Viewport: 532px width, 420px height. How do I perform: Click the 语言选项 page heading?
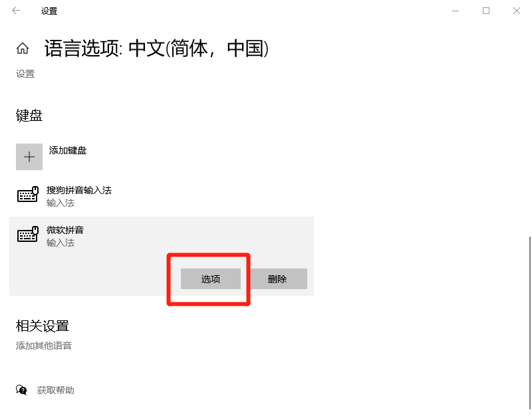[x=156, y=48]
